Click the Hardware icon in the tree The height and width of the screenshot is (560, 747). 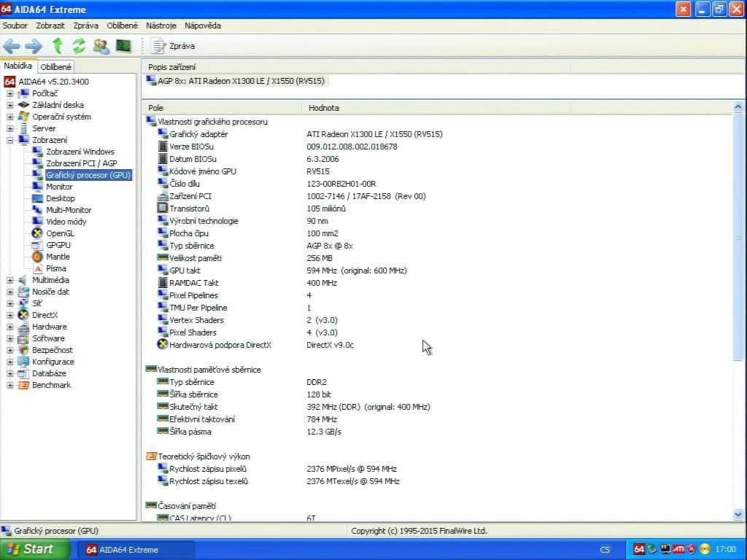tap(23, 327)
